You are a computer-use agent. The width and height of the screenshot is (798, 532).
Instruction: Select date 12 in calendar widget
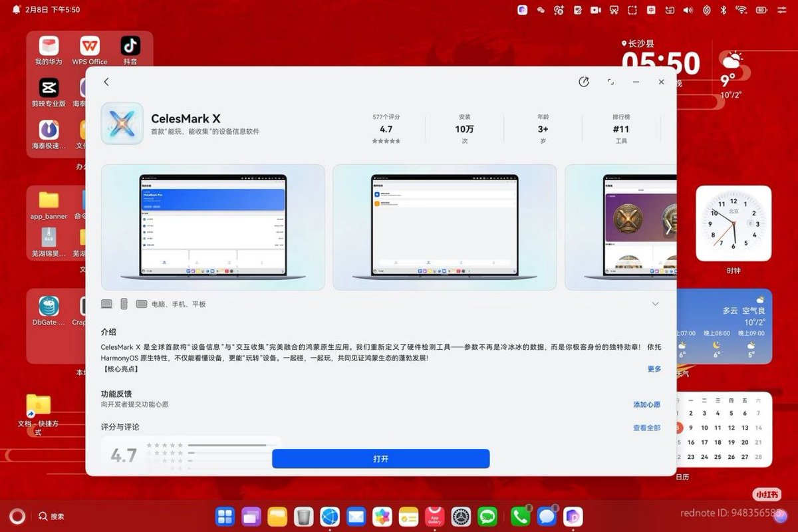(x=731, y=428)
